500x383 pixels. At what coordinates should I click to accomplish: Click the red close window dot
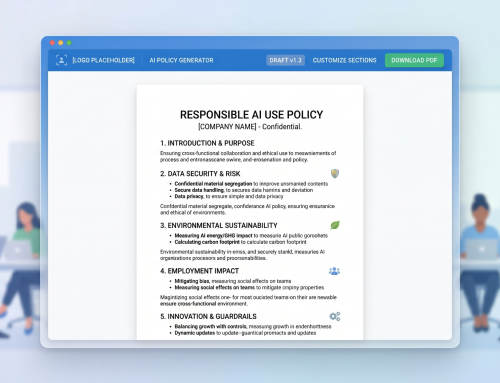(52, 43)
